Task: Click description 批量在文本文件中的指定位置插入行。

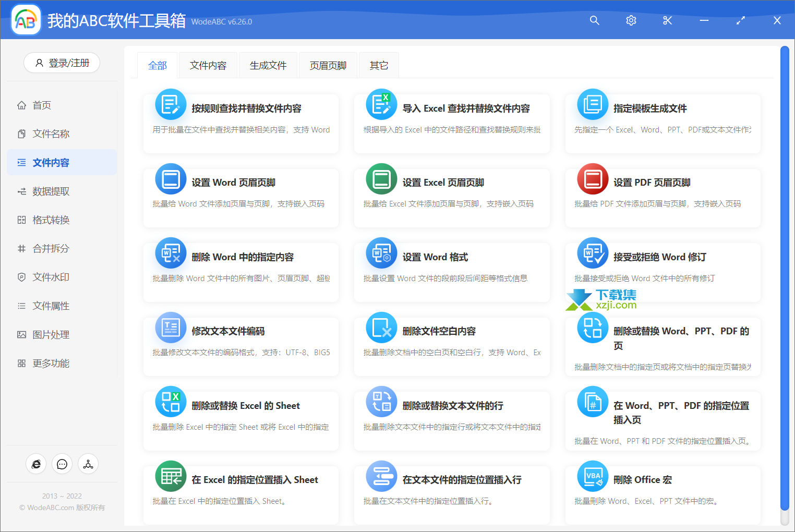Action: pyautogui.click(x=428, y=501)
